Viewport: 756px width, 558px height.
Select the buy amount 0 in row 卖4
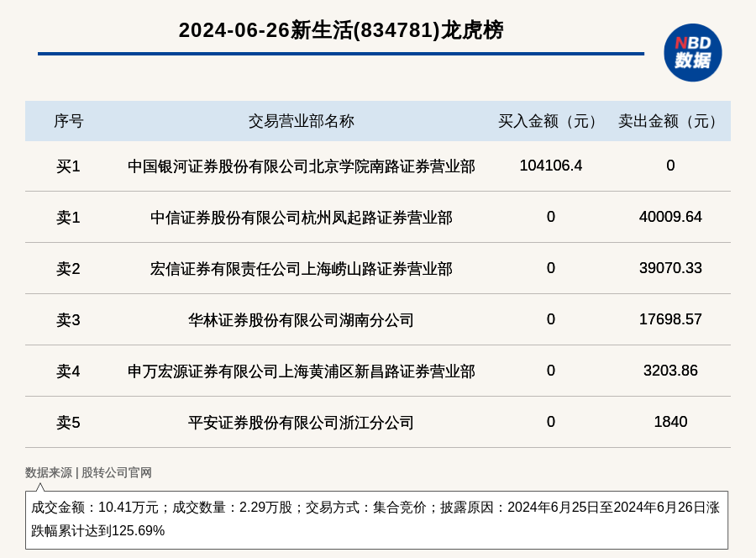point(550,371)
